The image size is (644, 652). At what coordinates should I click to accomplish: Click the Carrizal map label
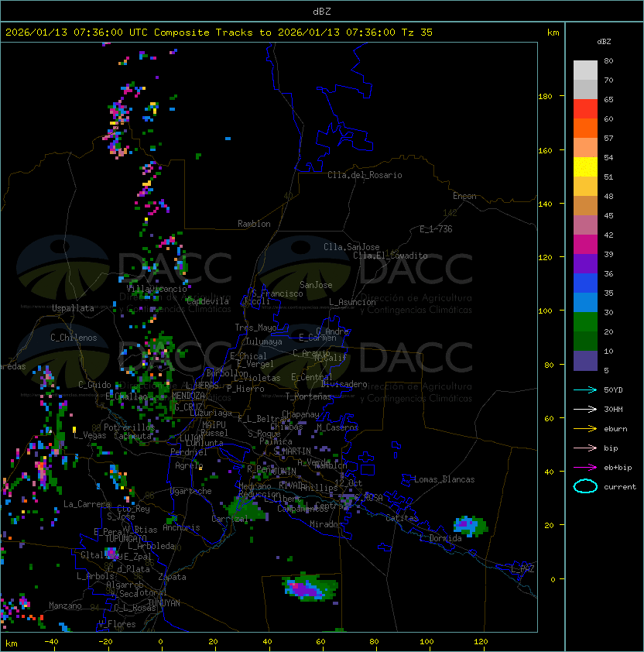(230, 519)
